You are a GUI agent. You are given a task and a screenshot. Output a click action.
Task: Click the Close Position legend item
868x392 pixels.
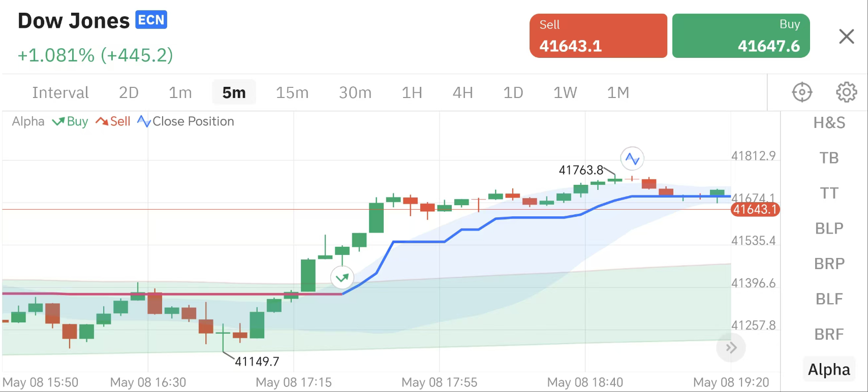(x=185, y=121)
